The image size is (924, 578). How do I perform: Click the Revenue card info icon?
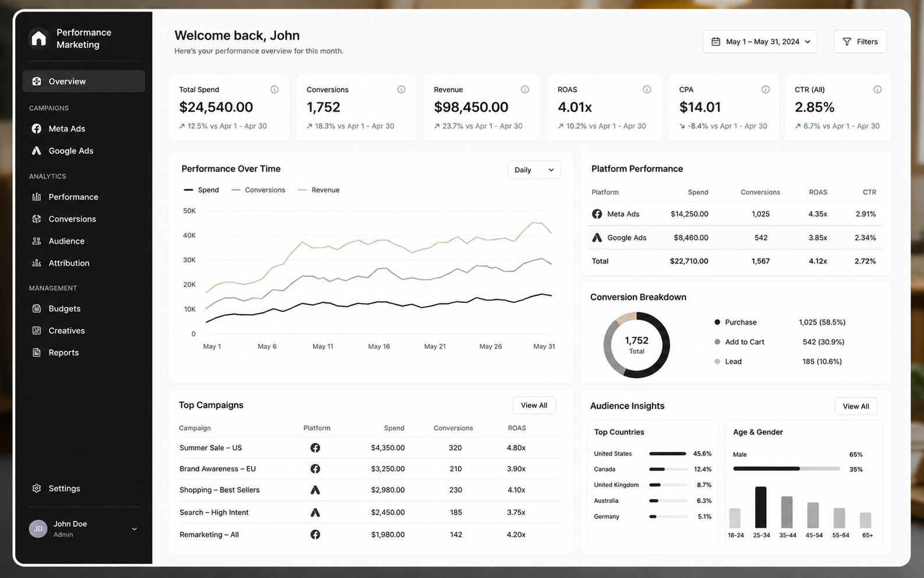coord(525,90)
